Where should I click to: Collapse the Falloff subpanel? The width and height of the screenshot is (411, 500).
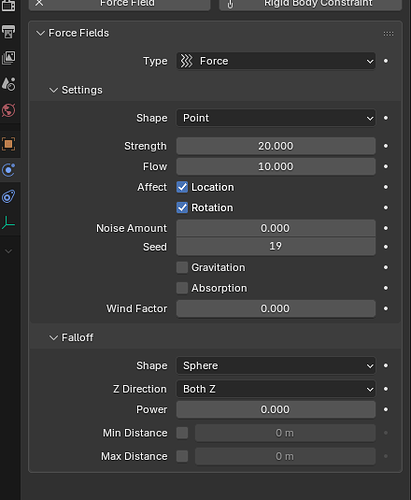53,338
